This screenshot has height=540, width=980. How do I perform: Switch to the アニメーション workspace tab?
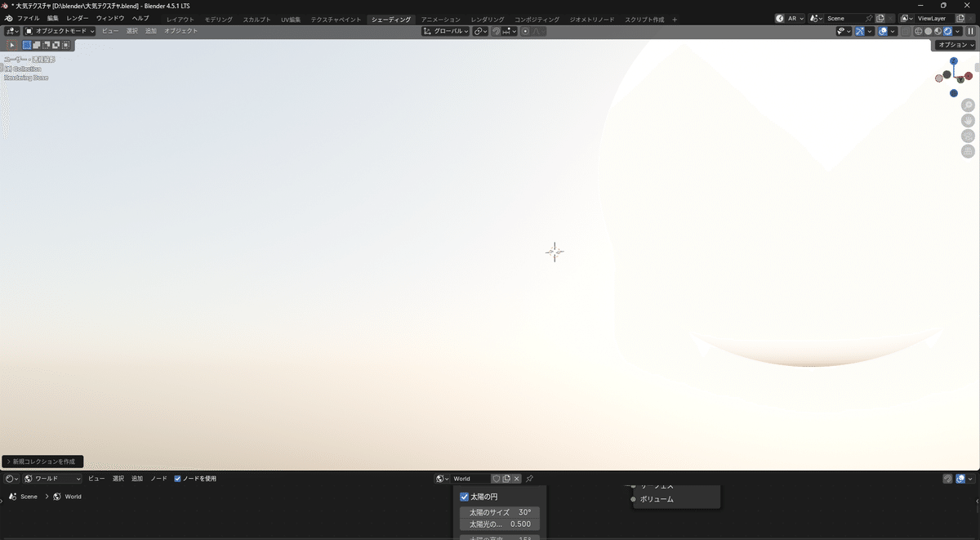440,19
